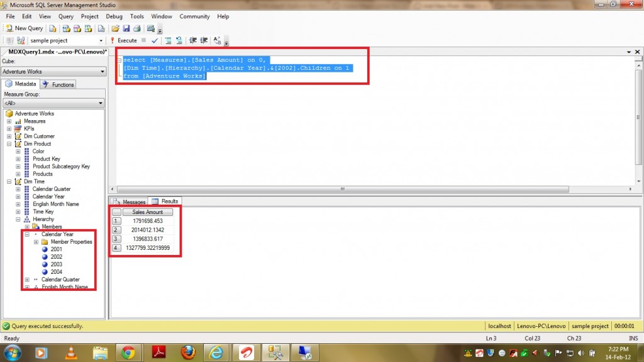The width and height of the screenshot is (644, 362).
Task: Collapse the Dim Product node
Action: 9,144
